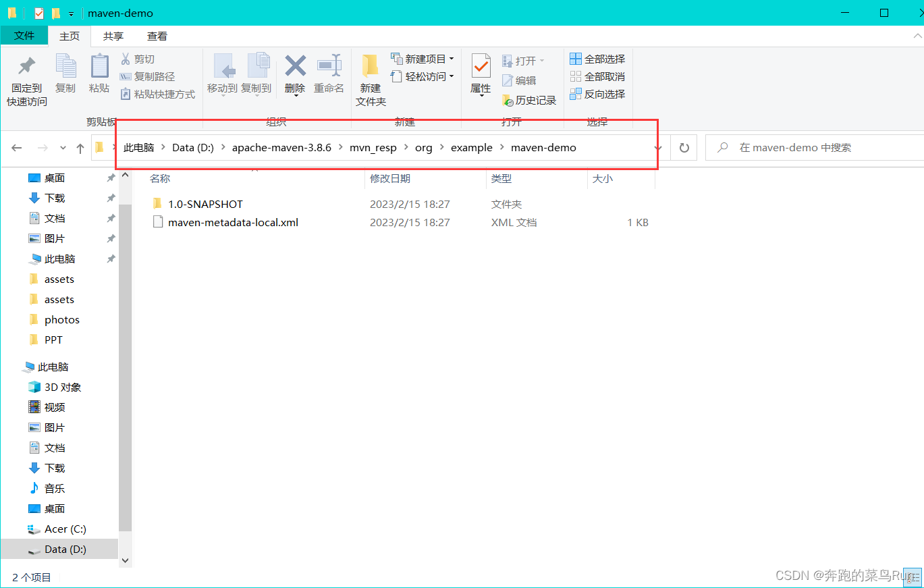Screen dimensions: 924x588
Task: Click the navigation pane scroll up arrow
Action: coord(125,176)
